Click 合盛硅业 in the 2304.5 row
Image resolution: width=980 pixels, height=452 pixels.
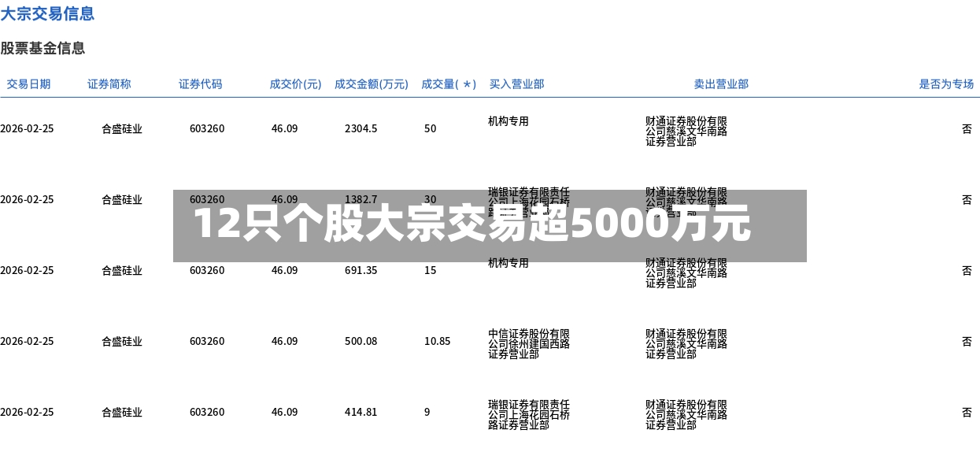coord(122,128)
